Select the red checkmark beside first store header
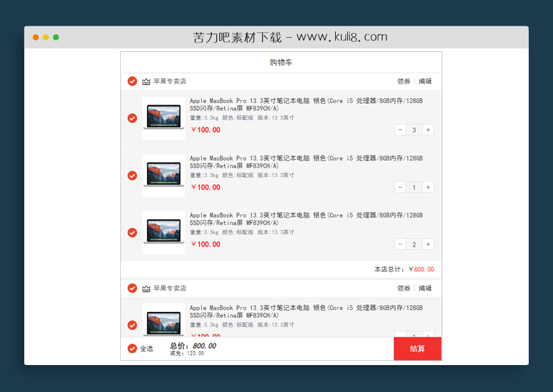 pos(132,81)
